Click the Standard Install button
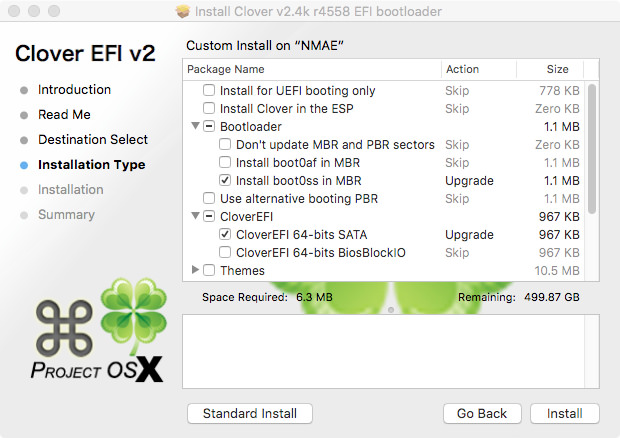The image size is (620, 438). tap(250, 413)
